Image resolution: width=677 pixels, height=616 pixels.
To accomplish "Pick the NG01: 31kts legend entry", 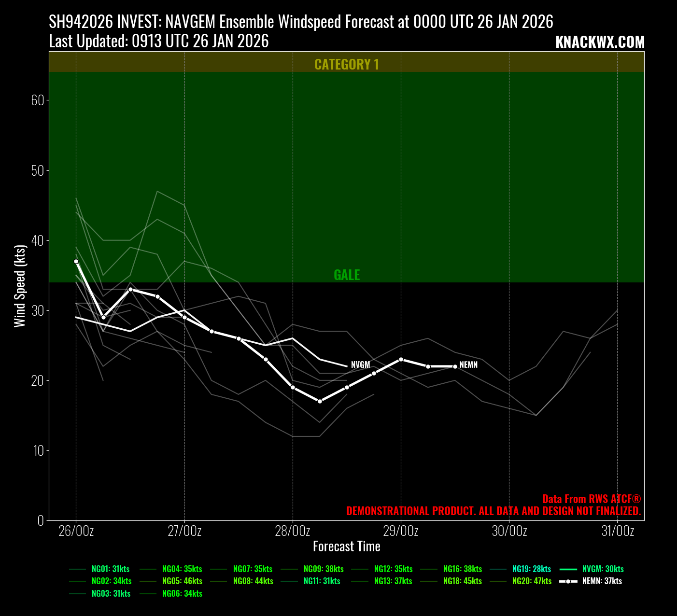I will [x=111, y=569].
